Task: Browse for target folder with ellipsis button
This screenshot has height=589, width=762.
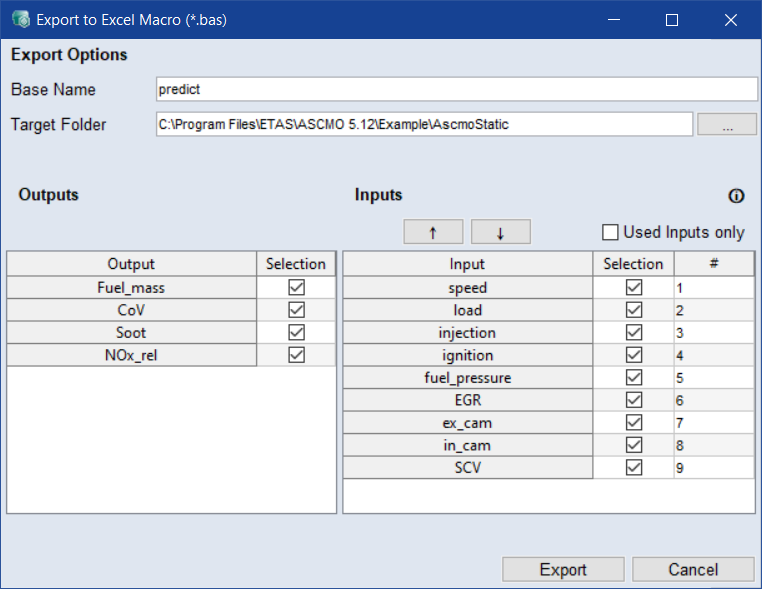Action: [x=726, y=125]
